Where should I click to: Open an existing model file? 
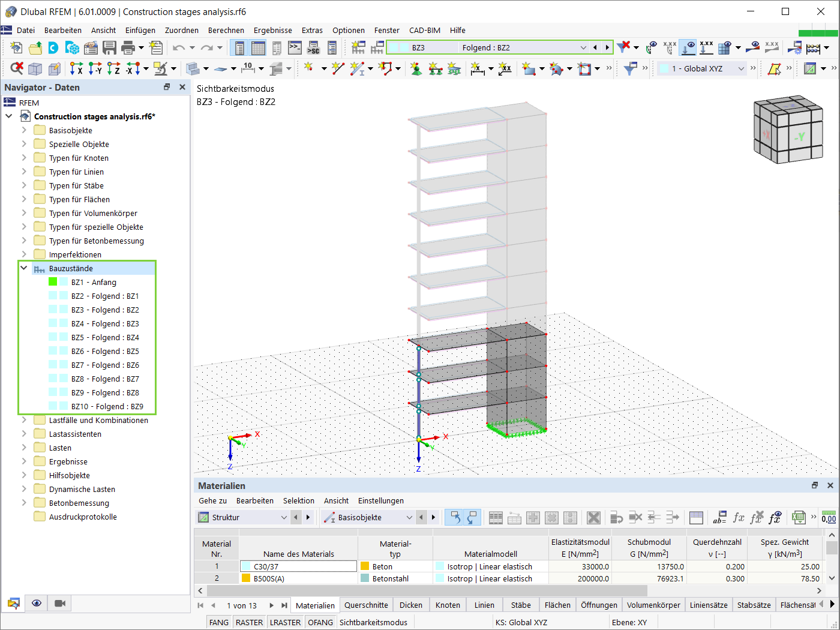(36, 47)
